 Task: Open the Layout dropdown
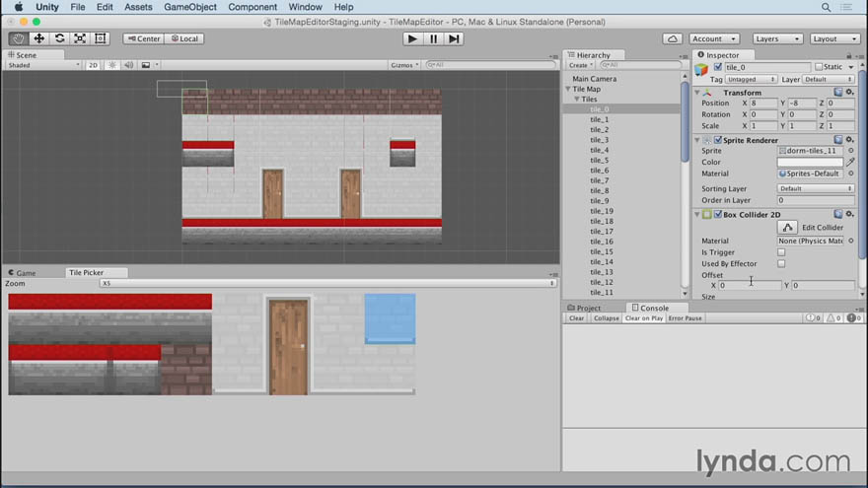pos(835,38)
